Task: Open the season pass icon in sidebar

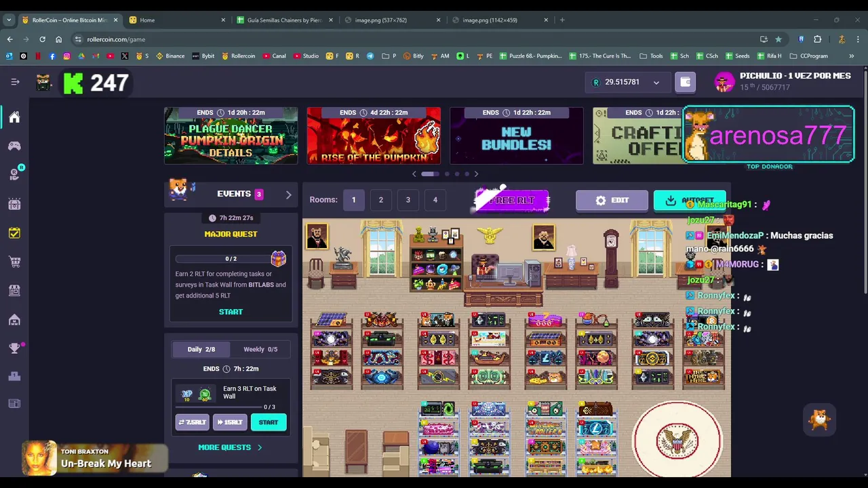Action: coord(14,204)
